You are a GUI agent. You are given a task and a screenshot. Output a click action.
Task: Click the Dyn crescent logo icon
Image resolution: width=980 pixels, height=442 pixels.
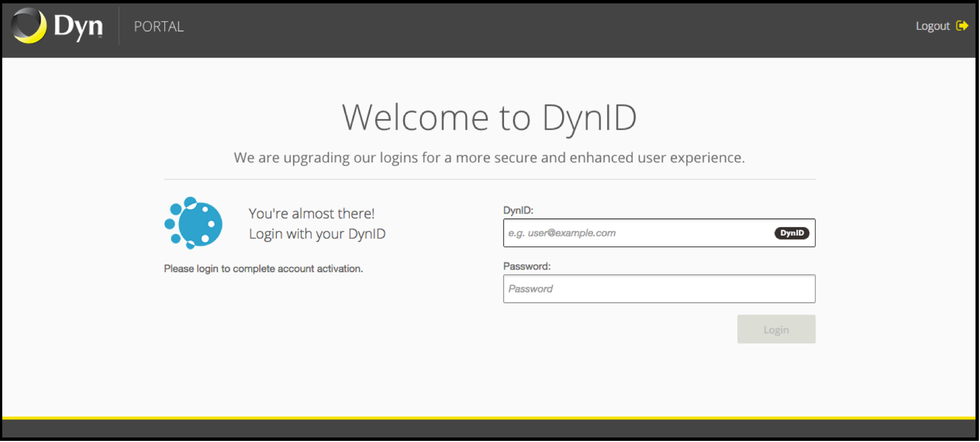[x=29, y=26]
